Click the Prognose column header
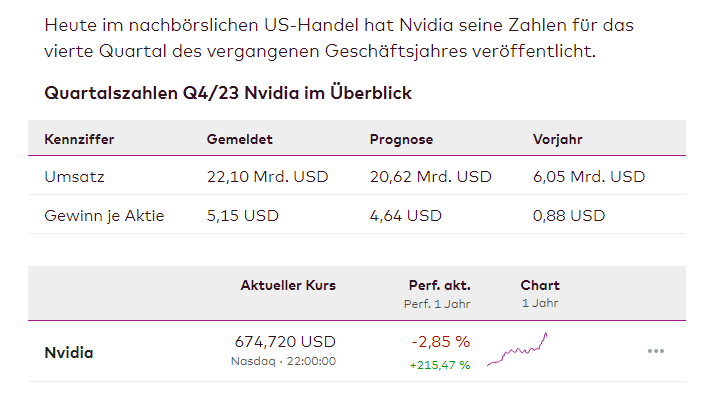Image resolution: width=717 pixels, height=409 pixels. 402,139
